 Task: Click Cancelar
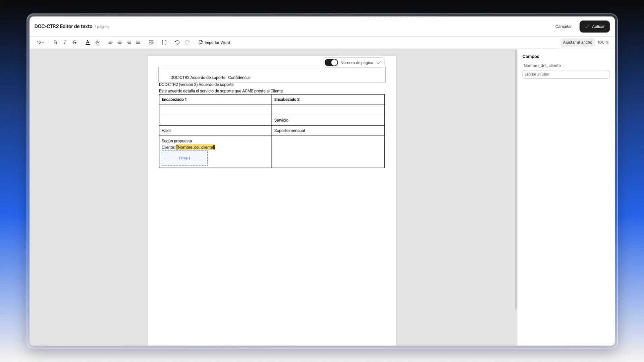(563, 26)
